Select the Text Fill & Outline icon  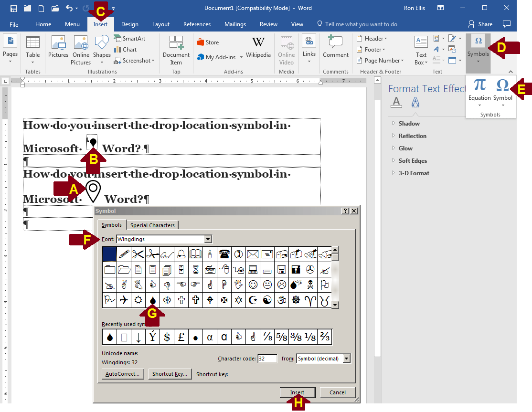click(396, 102)
